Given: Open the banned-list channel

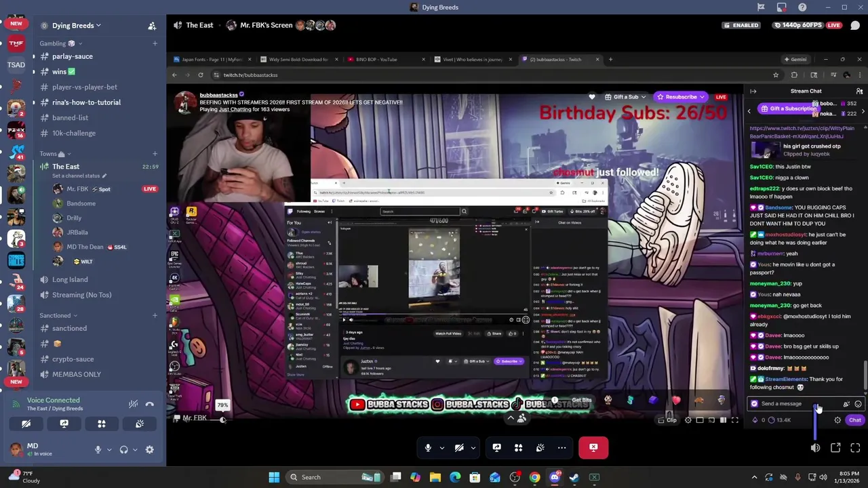Looking at the screenshot, I should click(x=70, y=117).
